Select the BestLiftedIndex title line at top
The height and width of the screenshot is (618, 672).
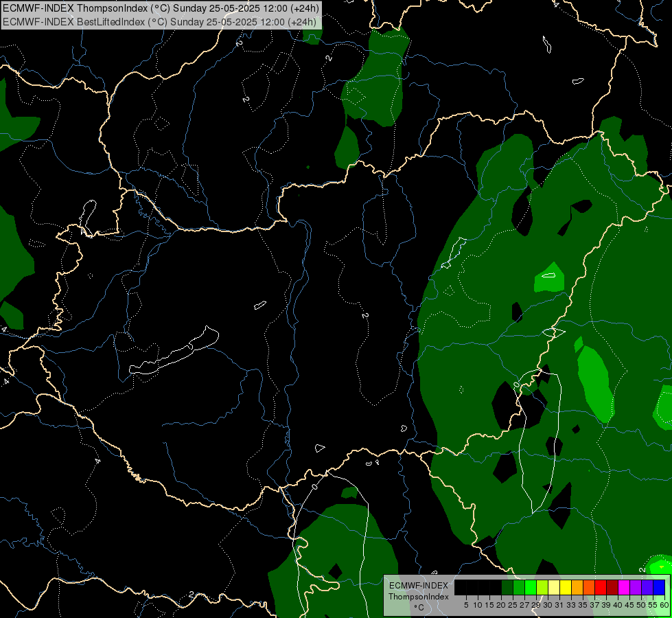[x=159, y=22]
